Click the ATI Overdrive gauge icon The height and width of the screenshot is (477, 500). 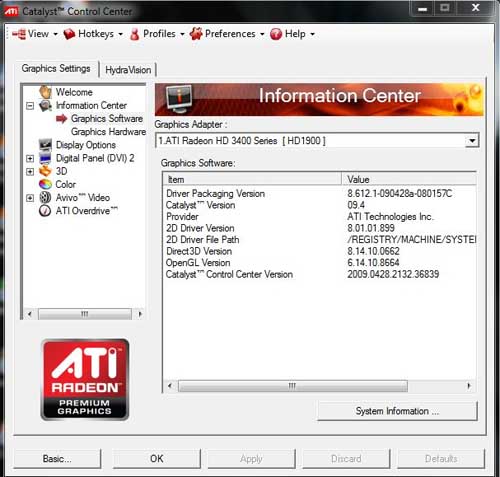pyautogui.click(x=45, y=211)
